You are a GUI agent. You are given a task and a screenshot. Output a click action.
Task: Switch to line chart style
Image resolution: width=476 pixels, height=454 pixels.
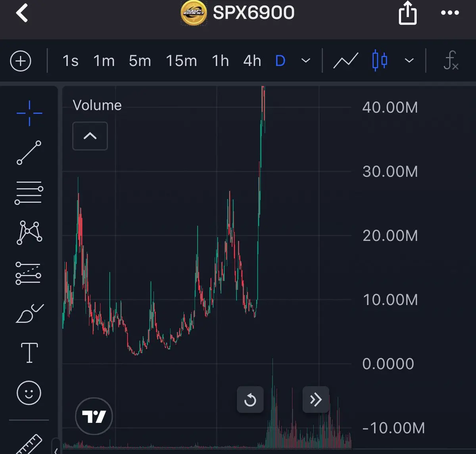pos(345,61)
